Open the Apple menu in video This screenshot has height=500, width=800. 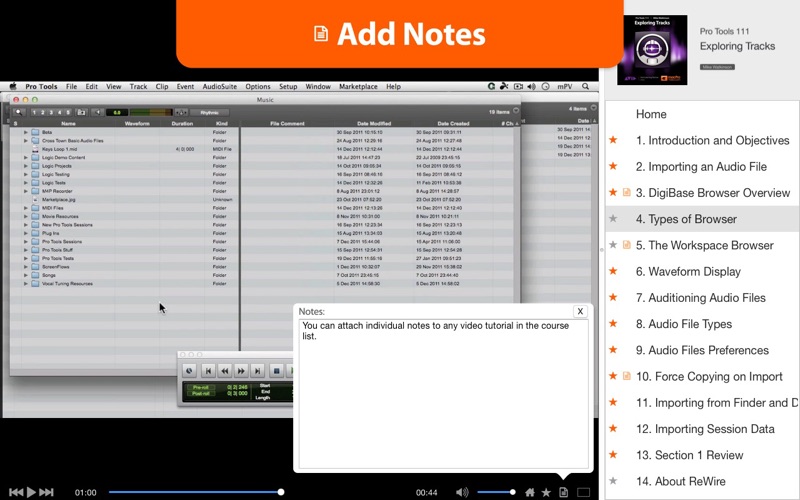tap(13, 86)
